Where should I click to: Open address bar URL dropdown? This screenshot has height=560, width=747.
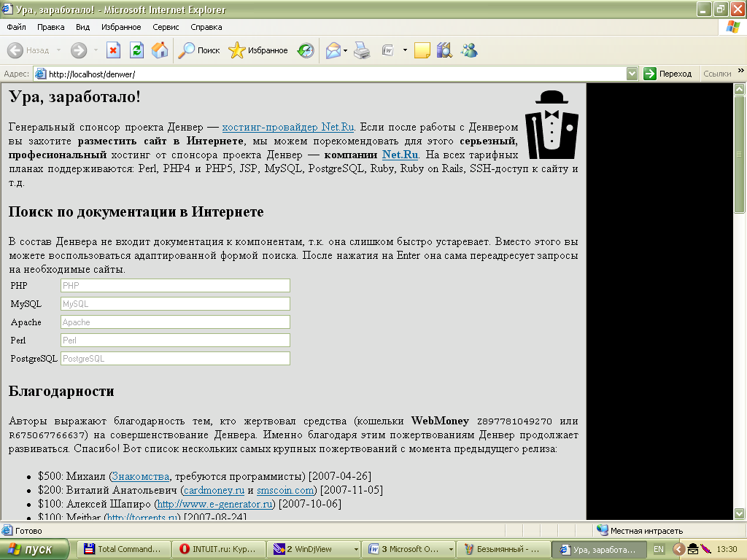coord(632,74)
